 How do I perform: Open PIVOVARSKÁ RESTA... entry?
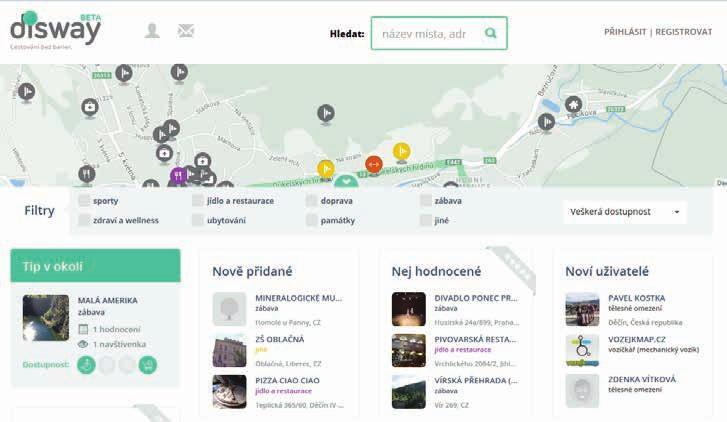pos(475,339)
